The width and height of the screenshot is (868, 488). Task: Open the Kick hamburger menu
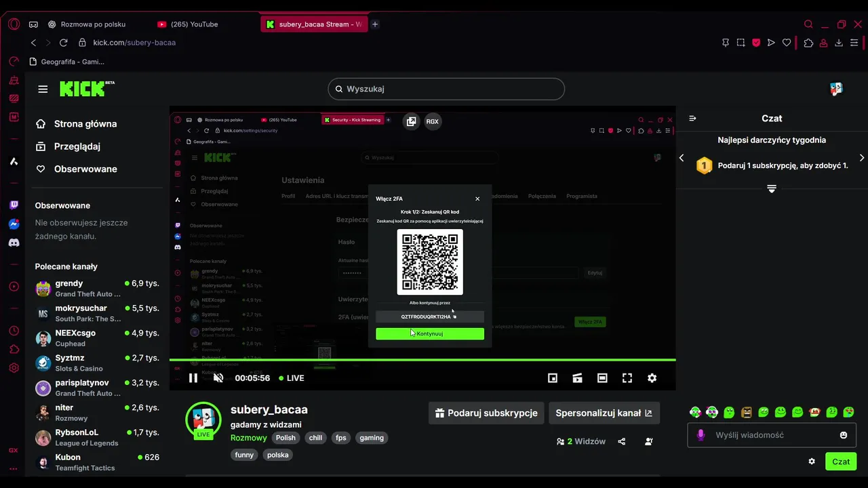(x=43, y=89)
